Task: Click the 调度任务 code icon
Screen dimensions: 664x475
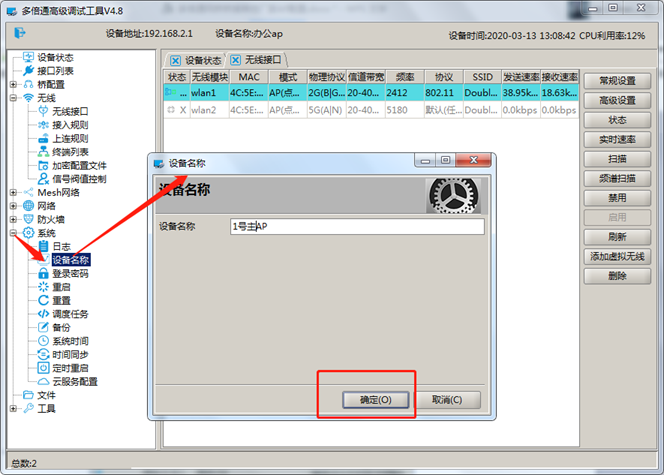Action: [43, 314]
